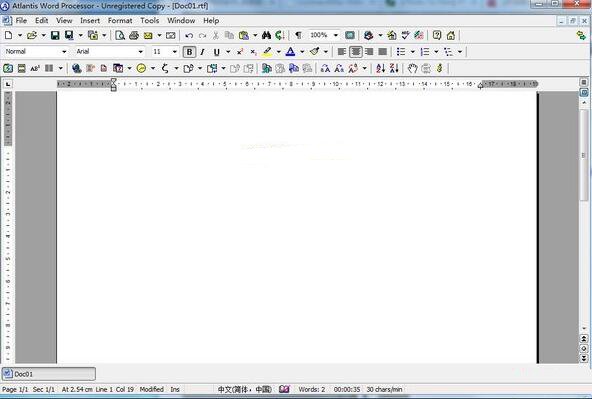Click the binoculars Find icon
Image resolution: width=592 pixels, height=399 pixels.
(x=266, y=35)
